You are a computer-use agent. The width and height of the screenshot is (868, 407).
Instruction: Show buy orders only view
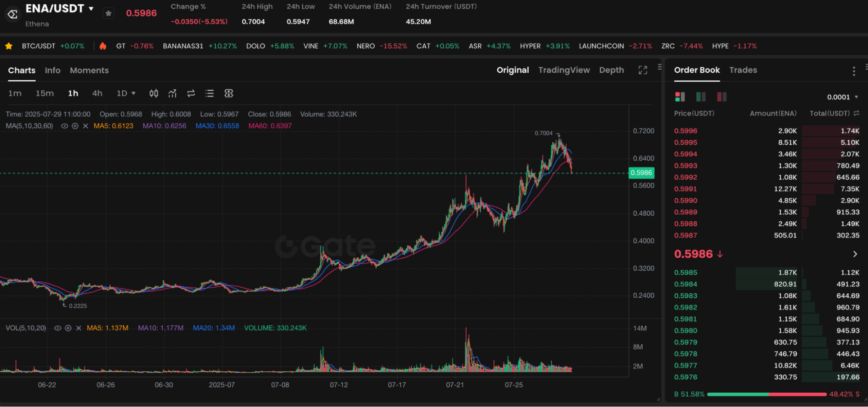pos(701,96)
